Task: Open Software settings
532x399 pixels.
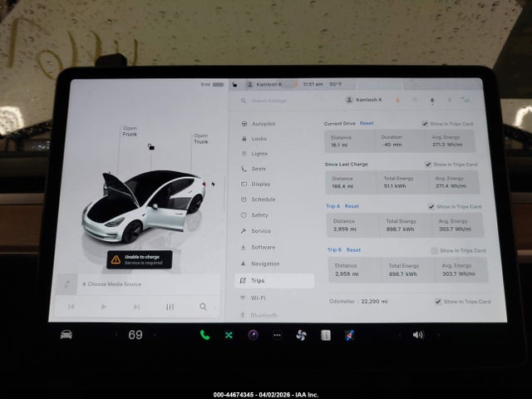Action: pyautogui.click(x=259, y=247)
